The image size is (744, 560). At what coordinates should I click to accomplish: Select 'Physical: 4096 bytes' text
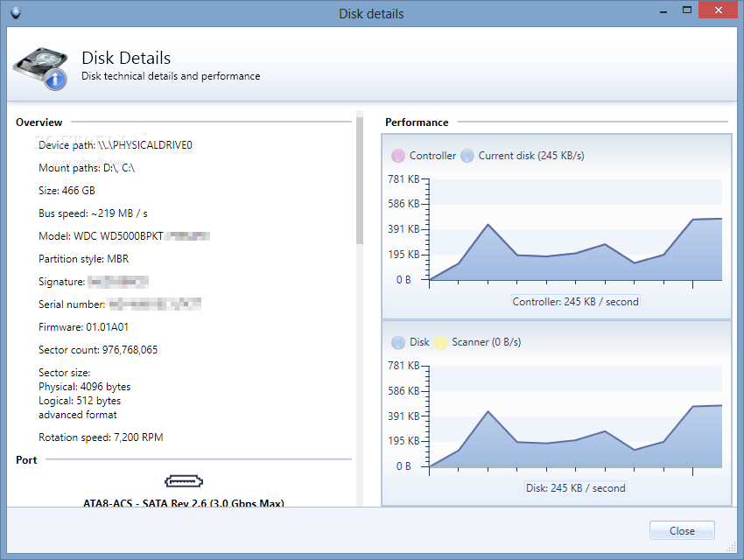(84, 387)
